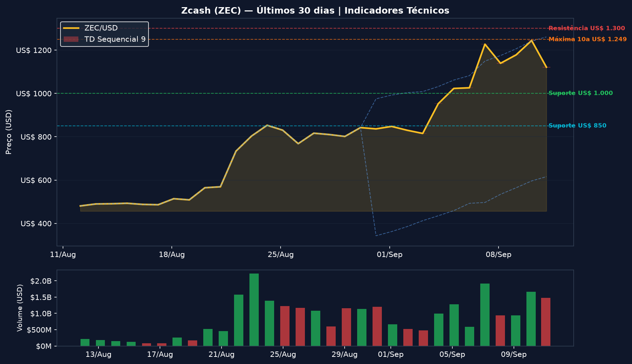Viewport: 632px width, 364px height.
Task: Click the '$1.0B' volume axis tick
Action: point(41,314)
